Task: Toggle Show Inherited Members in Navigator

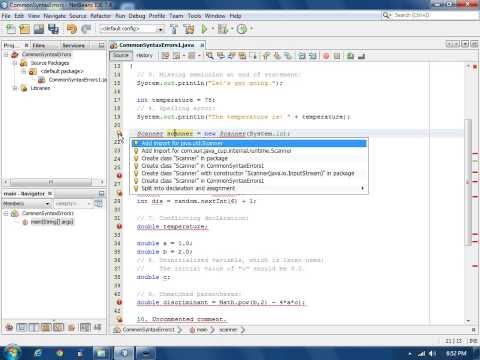Action: coord(9,327)
